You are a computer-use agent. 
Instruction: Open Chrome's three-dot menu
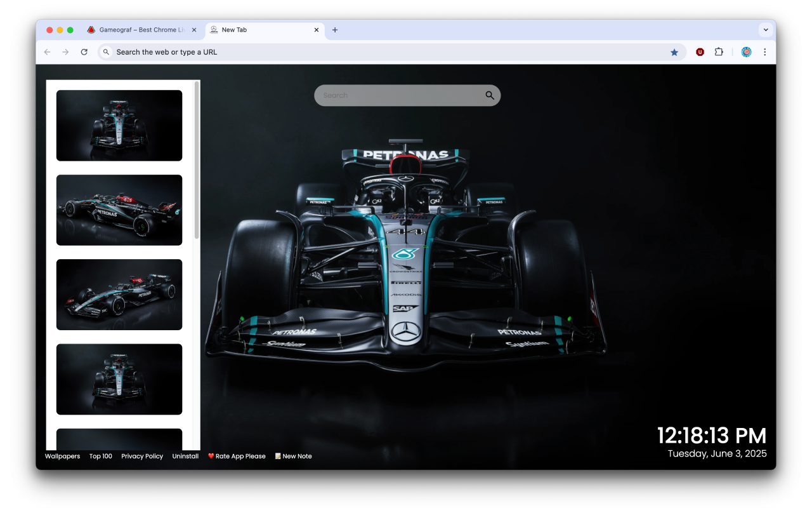tap(765, 51)
